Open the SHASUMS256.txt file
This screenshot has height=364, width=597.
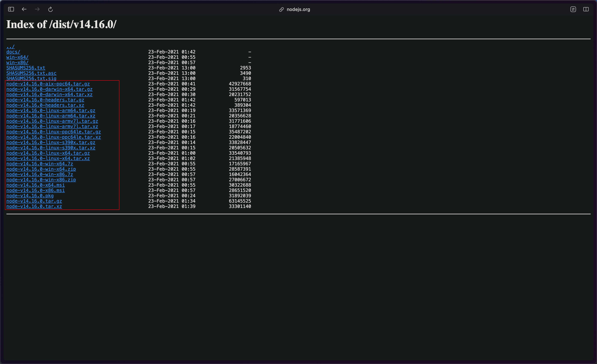pos(26,68)
